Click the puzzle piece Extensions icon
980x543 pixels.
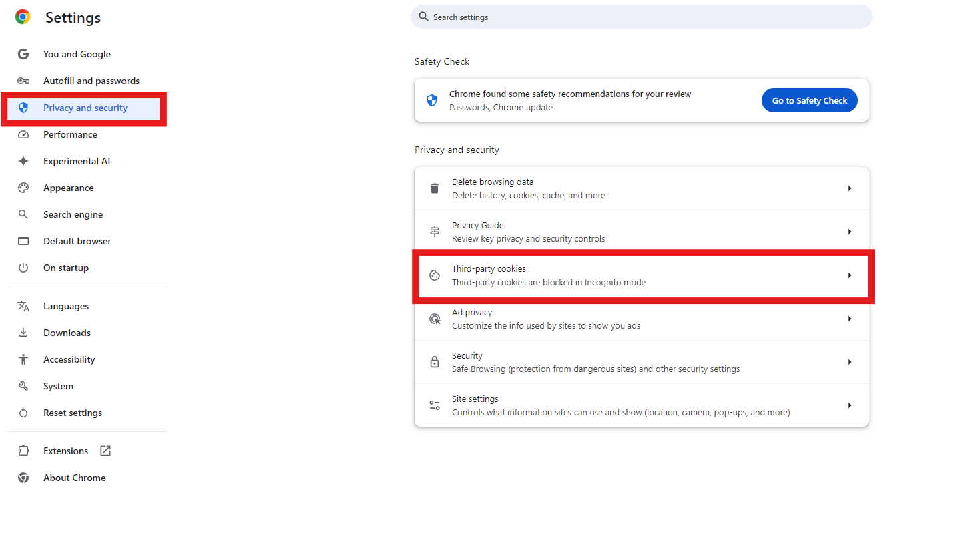tap(23, 451)
